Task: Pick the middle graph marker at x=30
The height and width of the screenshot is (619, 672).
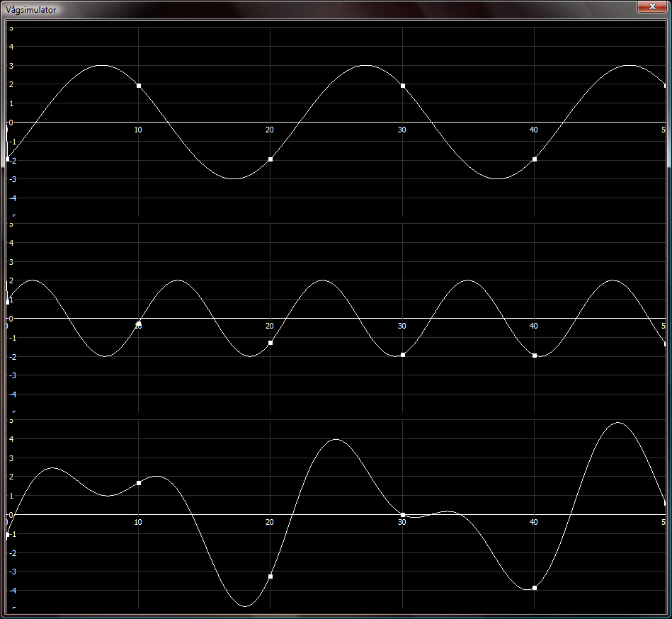Action: point(402,355)
